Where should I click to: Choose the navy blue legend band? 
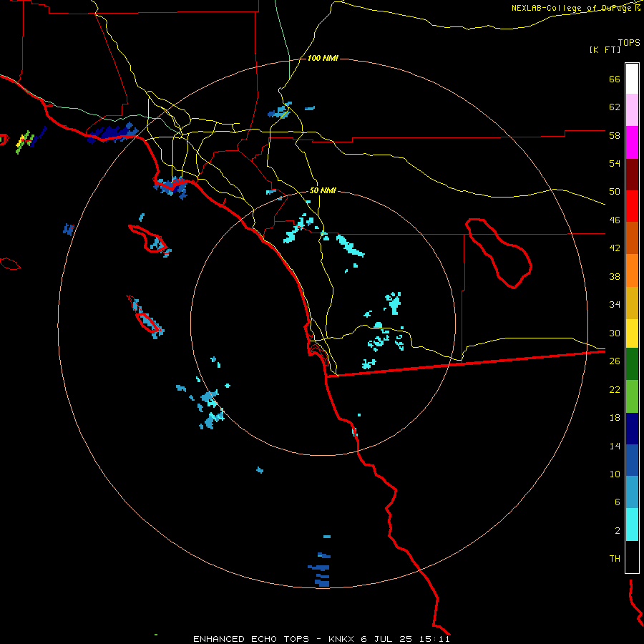point(632,429)
